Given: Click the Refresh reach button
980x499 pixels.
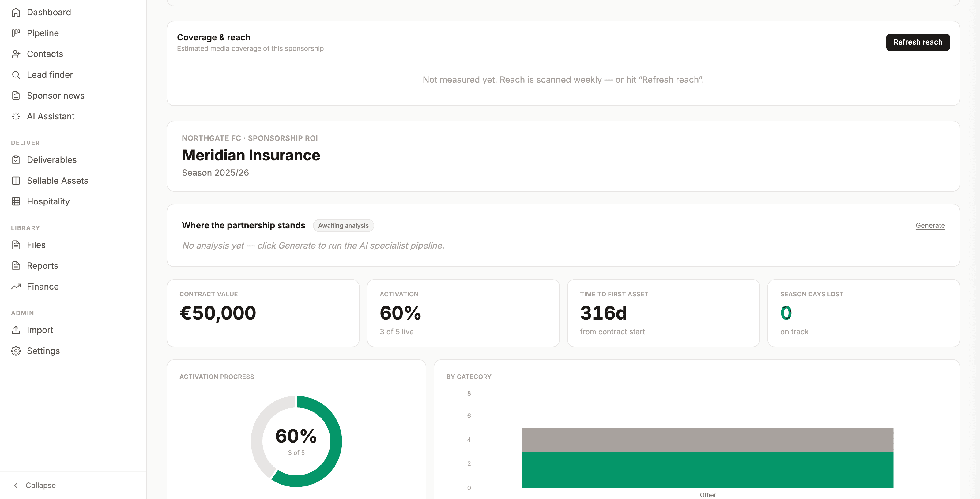Looking at the screenshot, I should point(918,42).
